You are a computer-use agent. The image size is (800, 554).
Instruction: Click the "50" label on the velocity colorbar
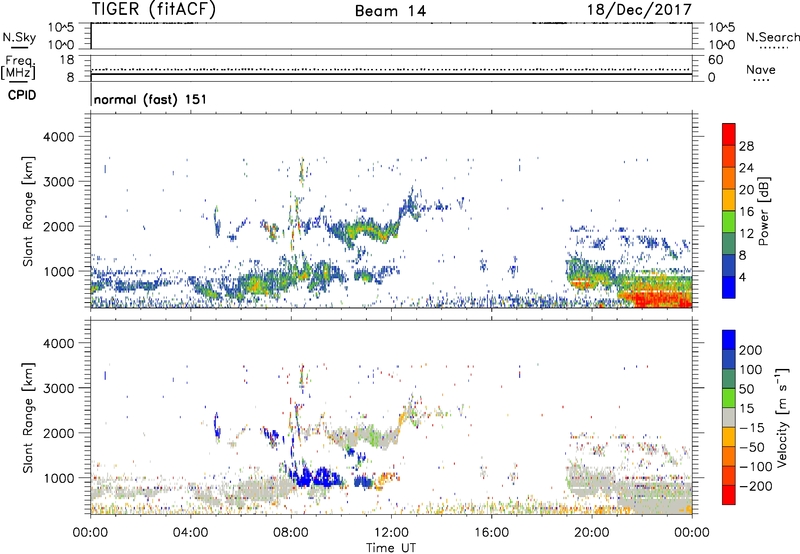coord(746,389)
